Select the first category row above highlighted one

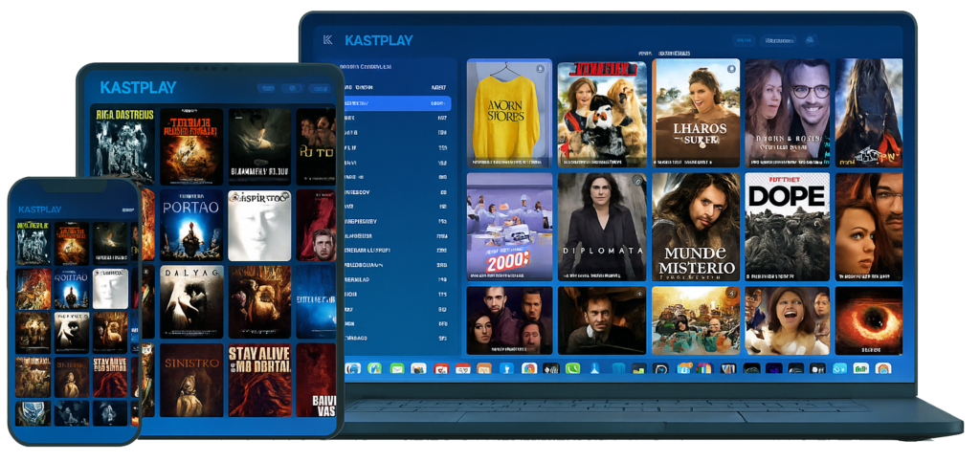394,86
